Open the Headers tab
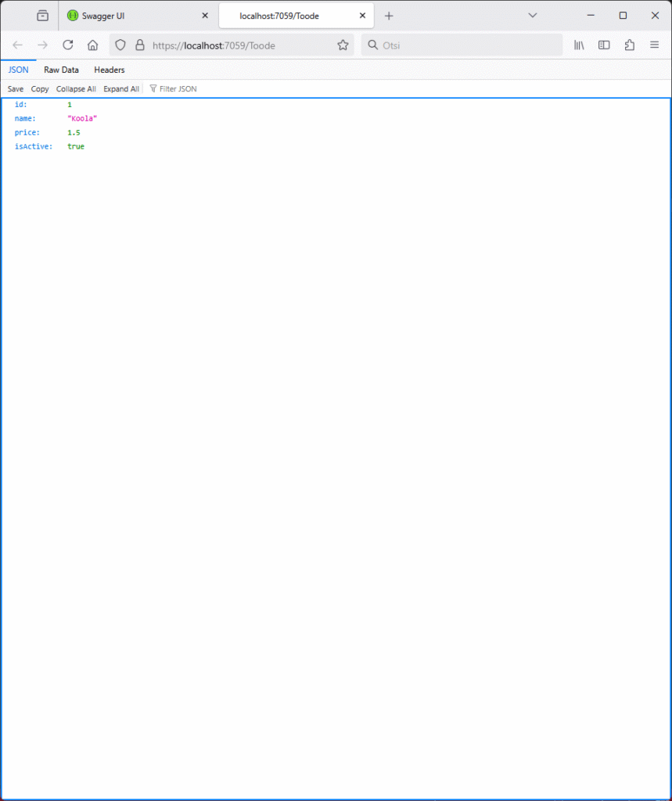The width and height of the screenshot is (672, 801). [x=110, y=70]
